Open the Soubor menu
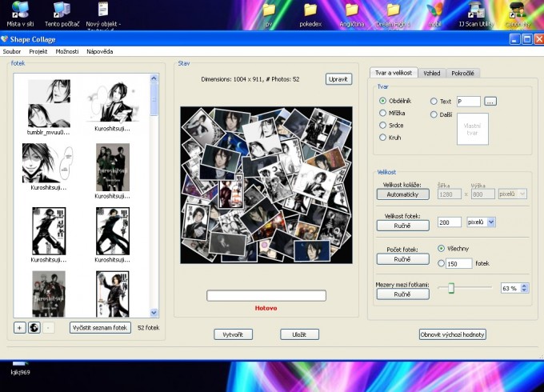 (12, 51)
